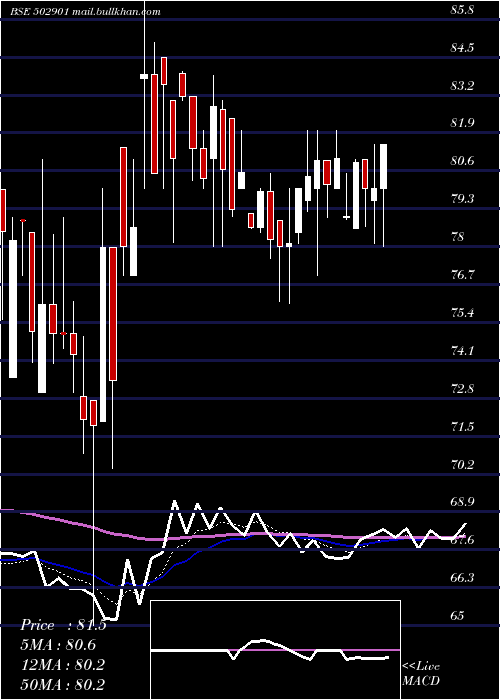Click the 65 price axis label

[x=457, y=616]
